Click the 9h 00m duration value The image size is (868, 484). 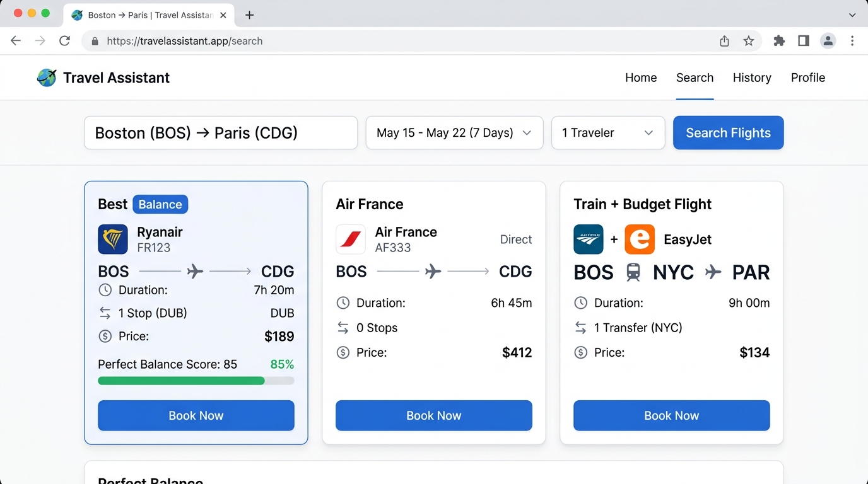[749, 303]
